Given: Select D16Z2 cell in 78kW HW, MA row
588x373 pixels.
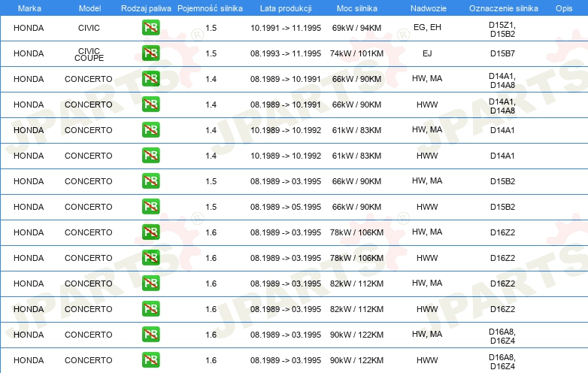Looking at the screenshot, I should click(x=502, y=232).
